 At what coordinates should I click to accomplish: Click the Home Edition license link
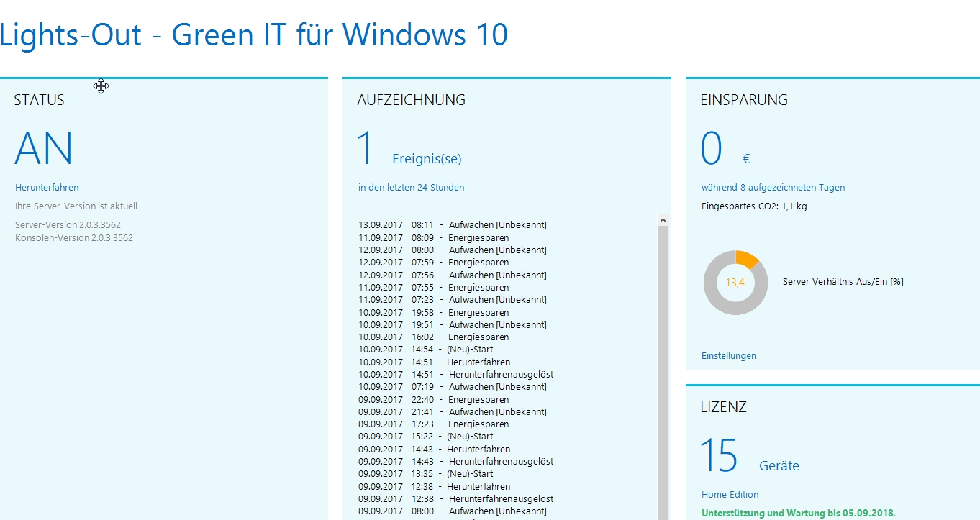click(x=730, y=495)
